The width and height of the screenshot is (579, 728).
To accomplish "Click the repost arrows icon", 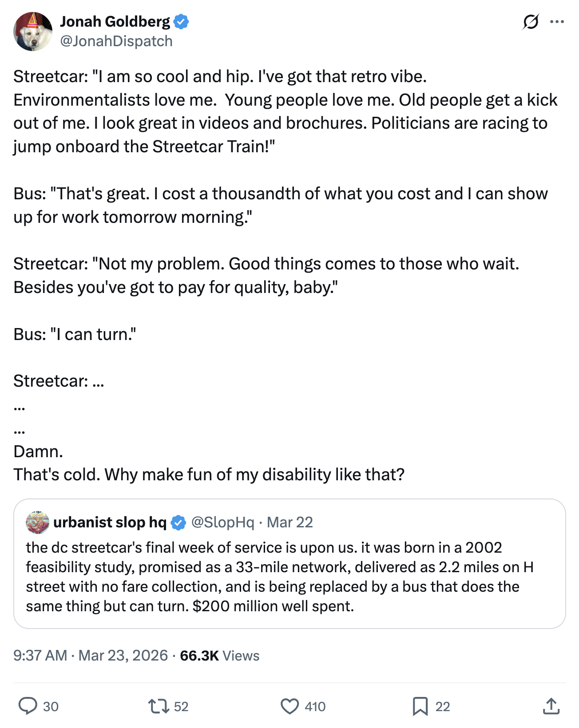I will (x=158, y=706).
